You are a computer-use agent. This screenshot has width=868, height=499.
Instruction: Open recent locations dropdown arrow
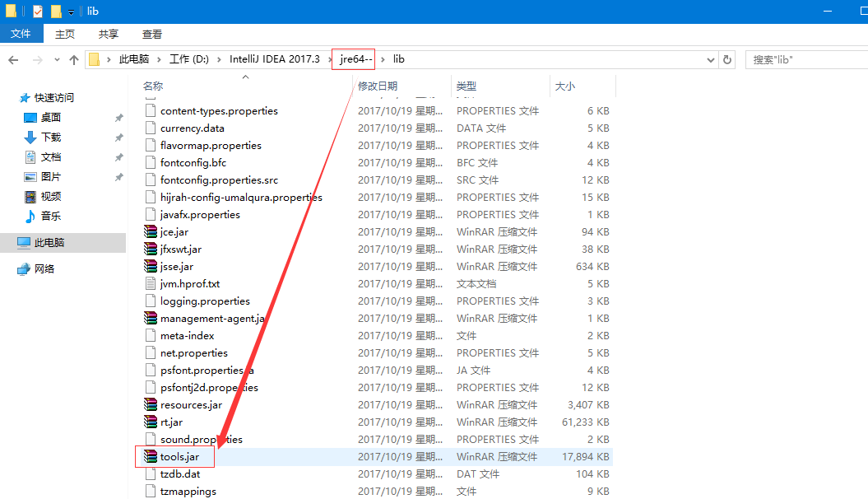click(57, 60)
